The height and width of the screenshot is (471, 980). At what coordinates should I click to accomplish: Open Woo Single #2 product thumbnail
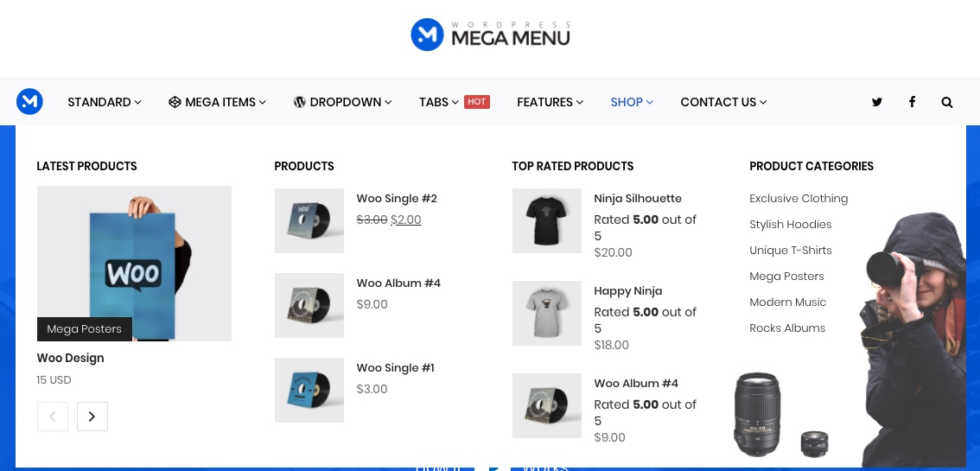click(x=309, y=220)
